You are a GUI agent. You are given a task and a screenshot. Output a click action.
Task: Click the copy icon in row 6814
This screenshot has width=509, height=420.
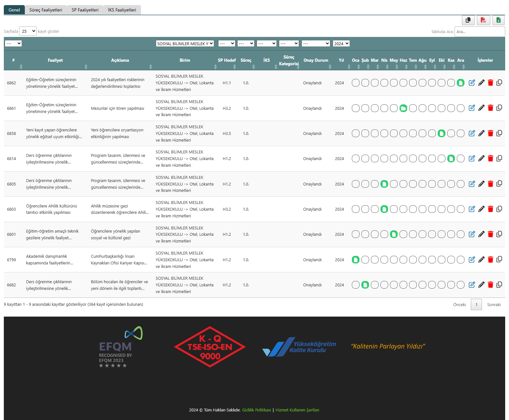(x=499, y=158)
